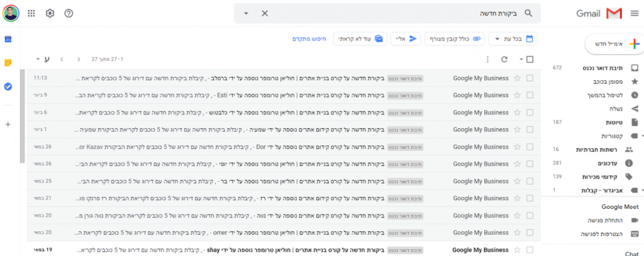Star the email reviewed by omer

[x=517, y=233]
